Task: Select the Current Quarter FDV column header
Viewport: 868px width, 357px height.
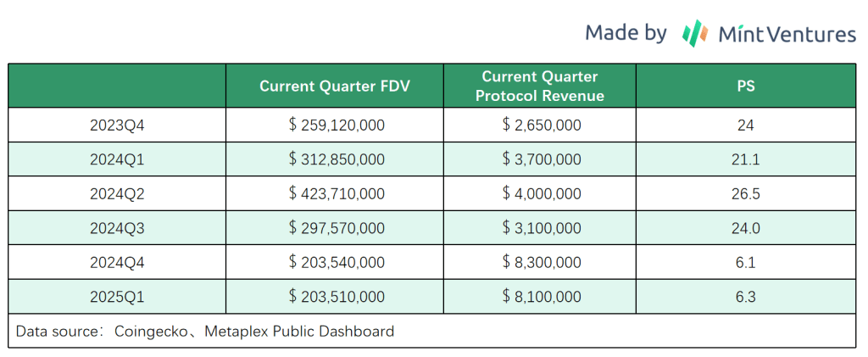Action: (335, 86)
